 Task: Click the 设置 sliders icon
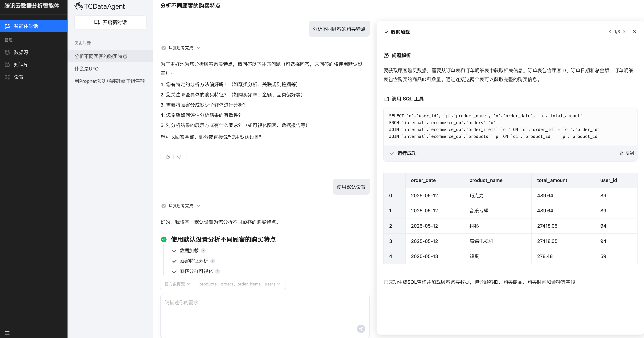pos(7,77)
